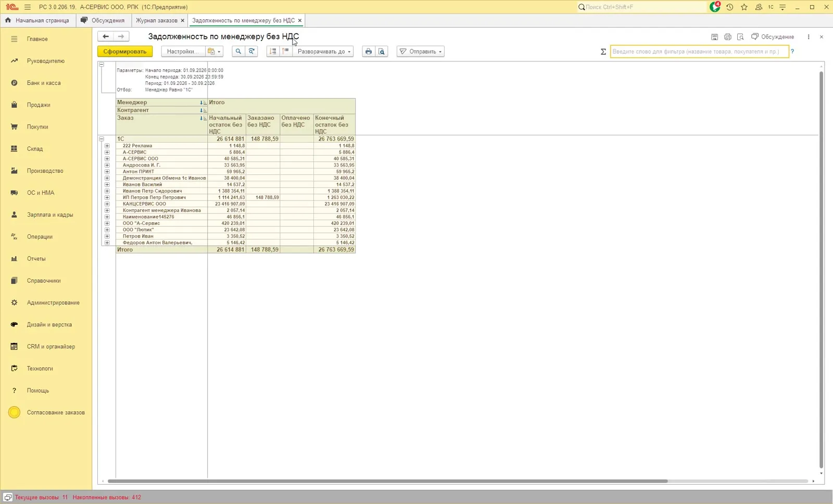Open Продажи sidebar section
This screenshot has width=833, height=504.
coord(39,105)
